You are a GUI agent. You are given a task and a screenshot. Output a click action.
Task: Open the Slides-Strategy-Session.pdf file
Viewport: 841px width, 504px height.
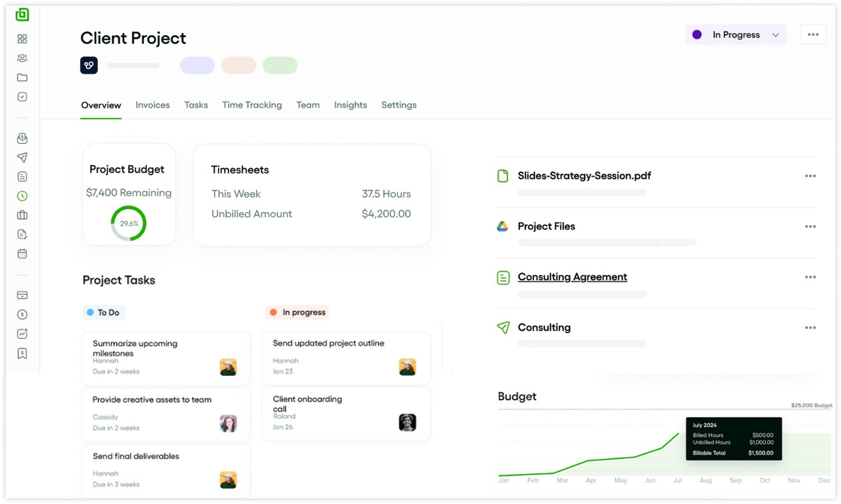click(x=584, y=176)
